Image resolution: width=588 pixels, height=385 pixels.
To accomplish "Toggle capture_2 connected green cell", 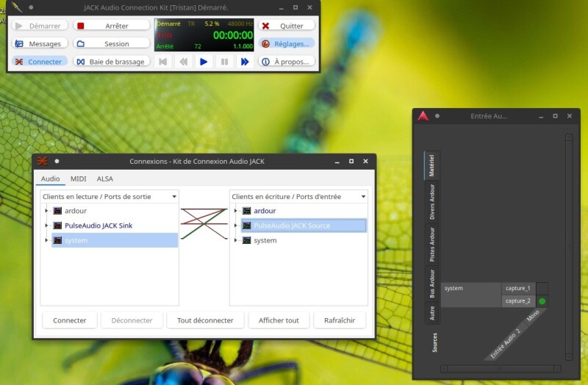I will [542, 301].
